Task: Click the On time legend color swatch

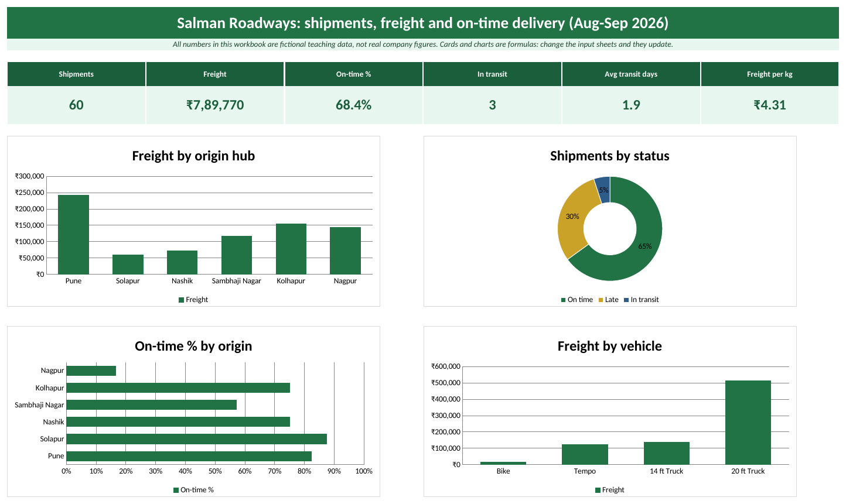Action: (x=563, y=300)
